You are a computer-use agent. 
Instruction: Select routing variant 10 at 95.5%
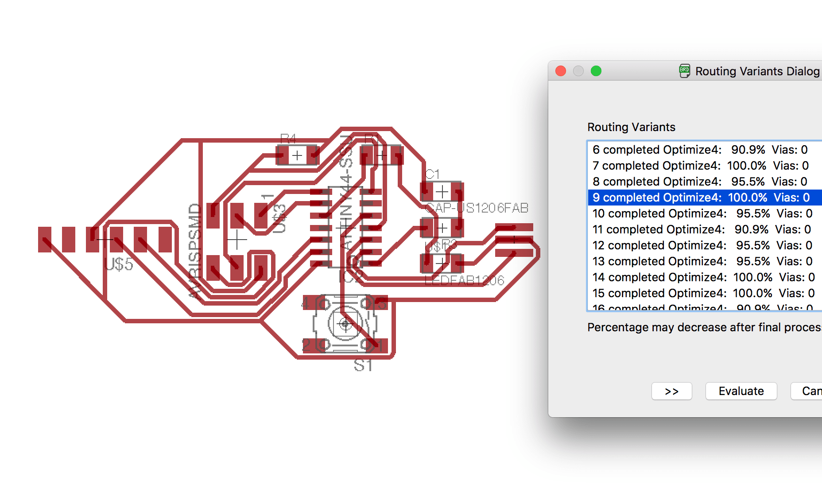coord(705,213)
